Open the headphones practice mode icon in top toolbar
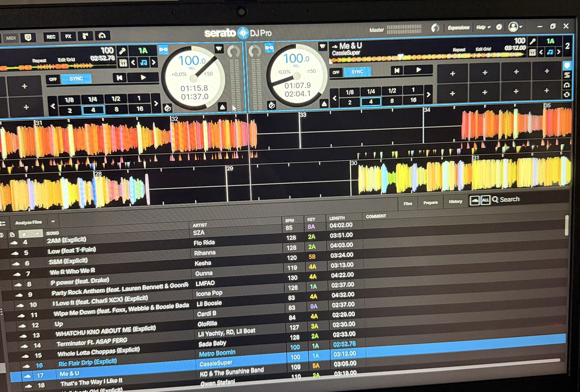Screen dimensions: 580x392 click(102, 35)
